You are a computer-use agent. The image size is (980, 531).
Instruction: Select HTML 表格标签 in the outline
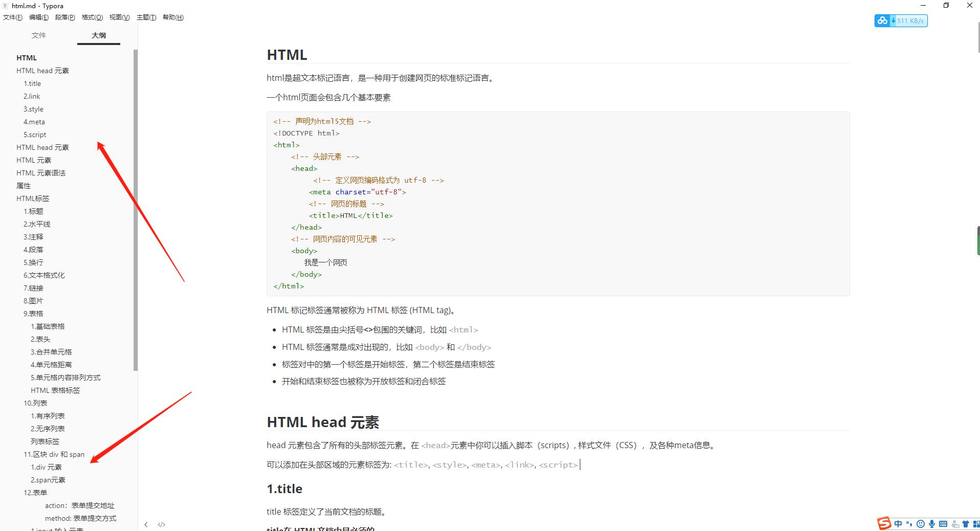pos(55,390)
